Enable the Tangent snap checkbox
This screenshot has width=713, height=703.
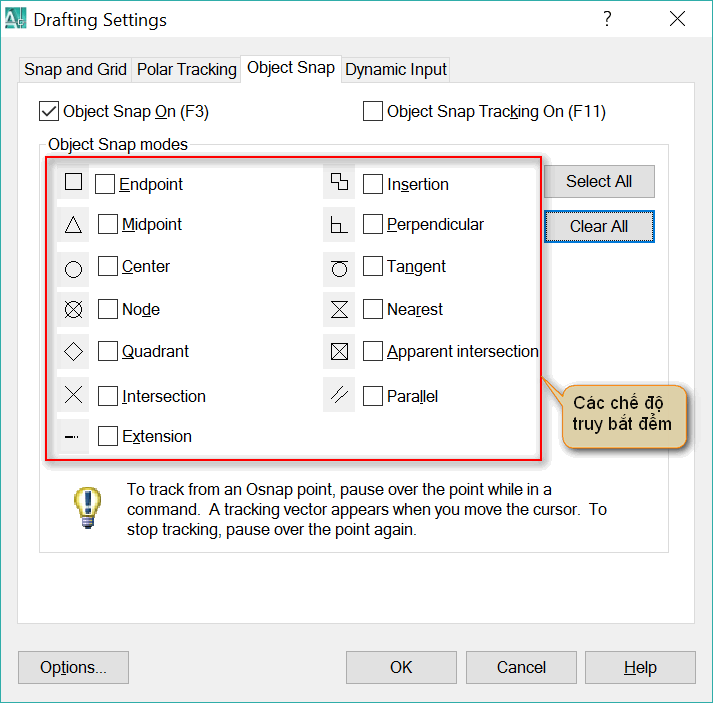[x=372, y=266]
